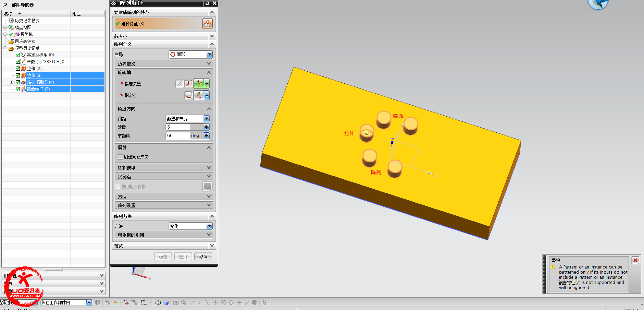
Task: Open the point dialog icon beside 指定点
Action: tap(188, 95)
